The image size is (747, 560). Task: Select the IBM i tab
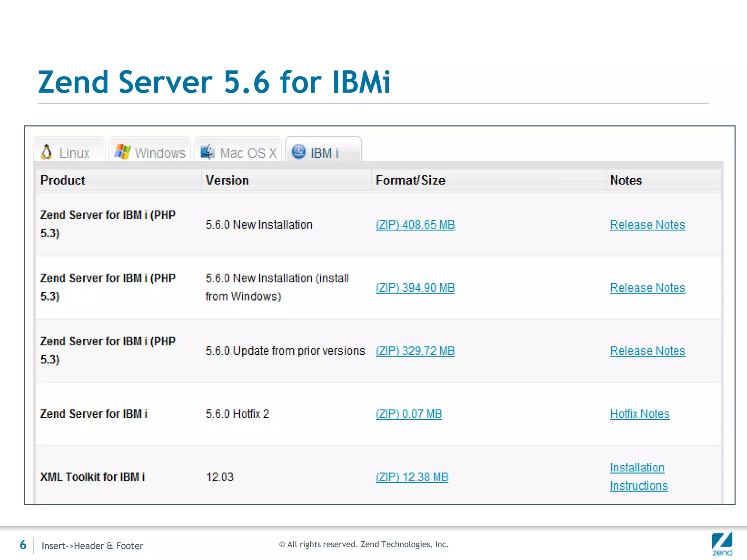323,149
